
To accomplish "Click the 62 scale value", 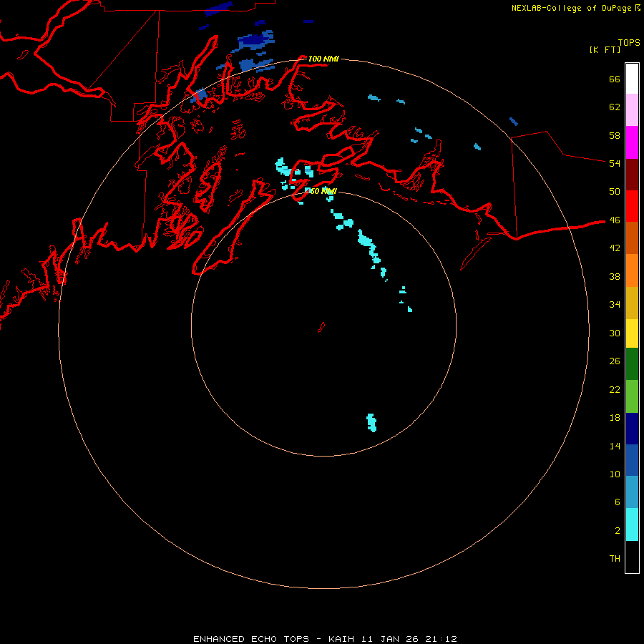I will pyautogui.click(x=615, y=107).
